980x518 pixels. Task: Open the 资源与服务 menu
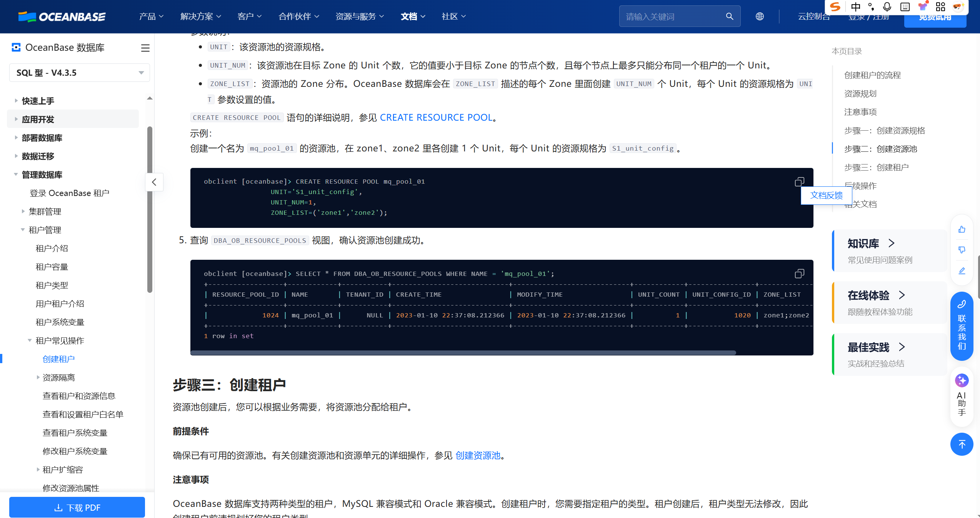360,17
